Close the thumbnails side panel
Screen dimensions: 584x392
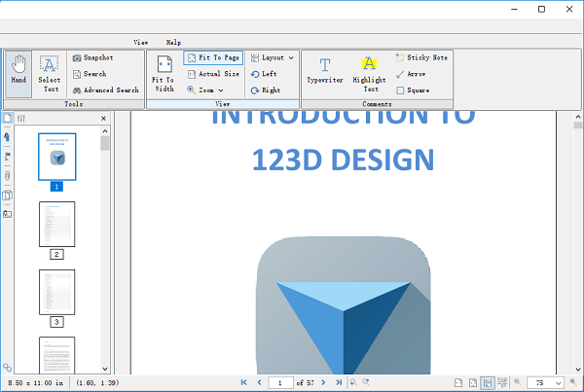(103, 119)
